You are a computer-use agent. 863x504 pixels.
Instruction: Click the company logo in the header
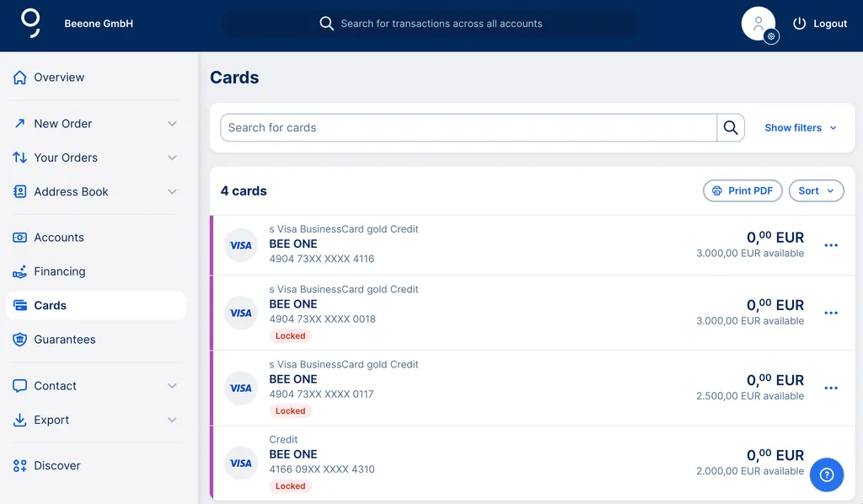click(x=31, y=23)
